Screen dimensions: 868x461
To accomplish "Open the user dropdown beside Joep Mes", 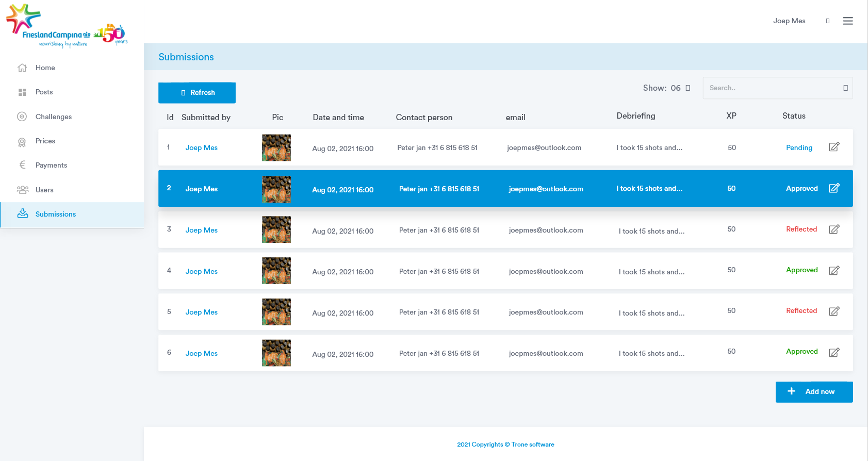I will point(827,21).
